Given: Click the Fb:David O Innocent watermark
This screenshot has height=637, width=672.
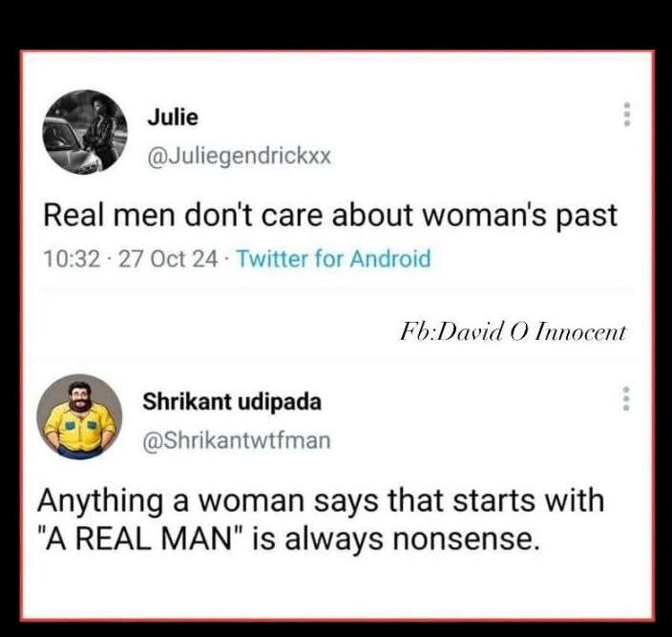Looking at the screenshot, I should (x=513, y=332).
